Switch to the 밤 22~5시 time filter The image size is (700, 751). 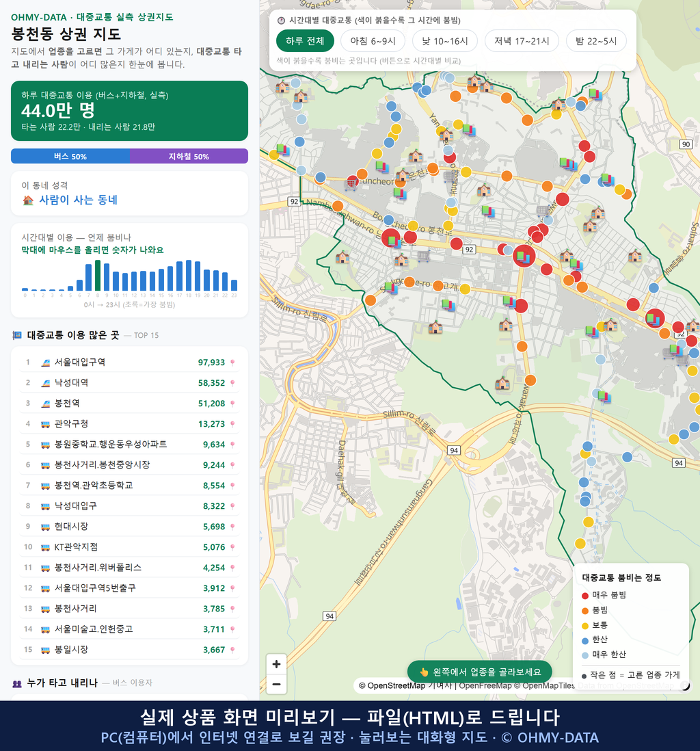coord(596,41)
